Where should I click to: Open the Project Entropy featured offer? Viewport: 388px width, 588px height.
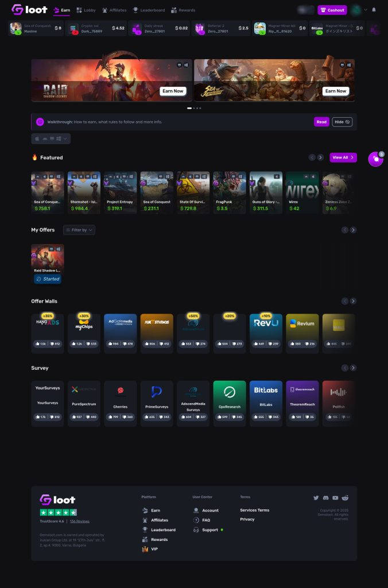121,192
